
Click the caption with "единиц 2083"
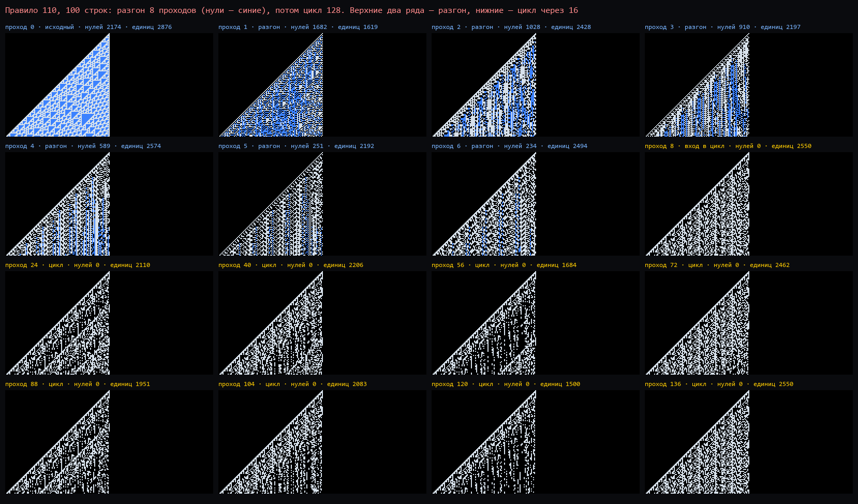click(x=292, y=384)
